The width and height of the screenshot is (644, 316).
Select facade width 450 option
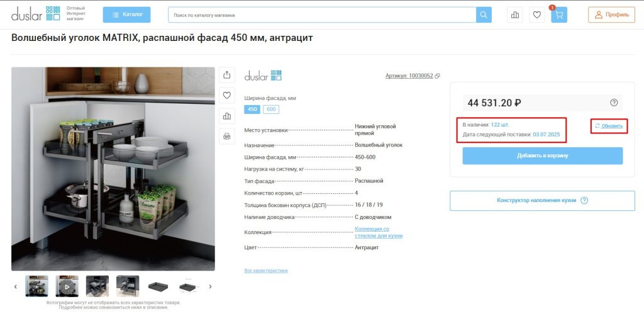[252, 110]
